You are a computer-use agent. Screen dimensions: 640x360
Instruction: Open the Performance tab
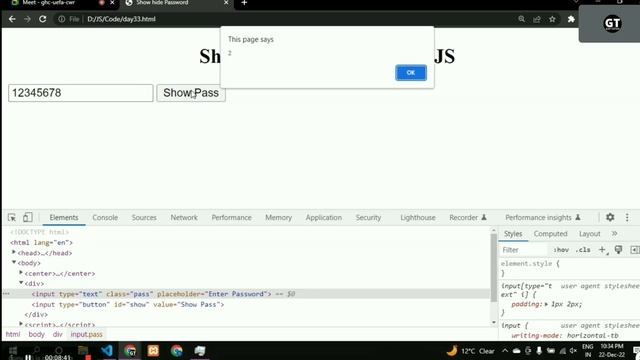click(x=231, y=218)
